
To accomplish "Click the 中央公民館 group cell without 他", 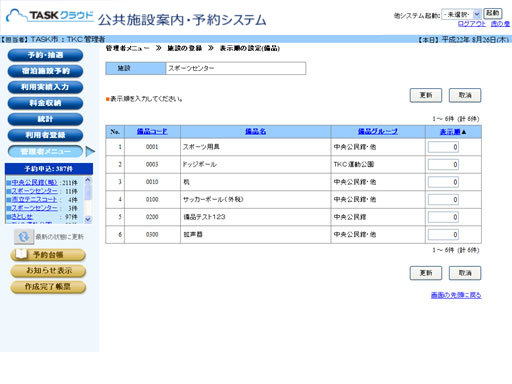I will pos(378,217).
